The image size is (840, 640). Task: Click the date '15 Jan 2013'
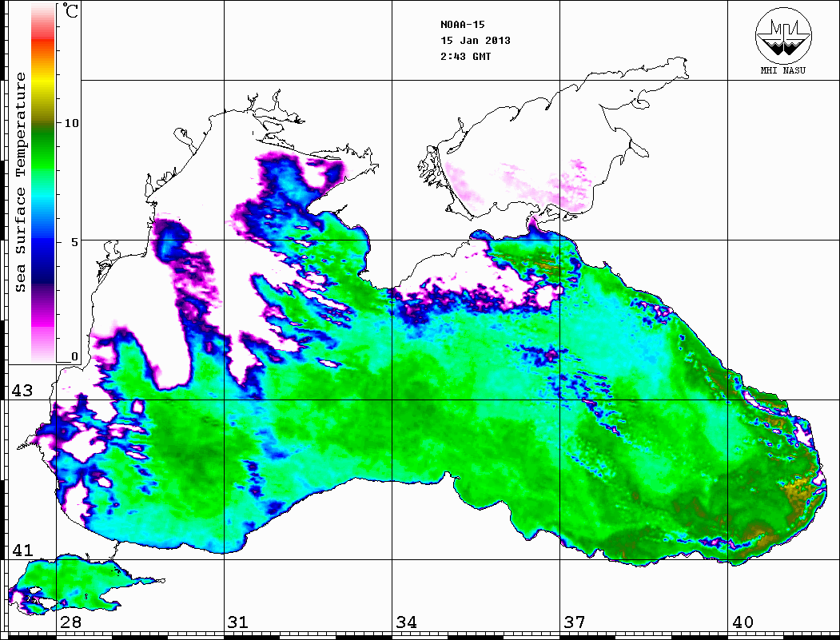pyautogui.click(x=476, y=41)
